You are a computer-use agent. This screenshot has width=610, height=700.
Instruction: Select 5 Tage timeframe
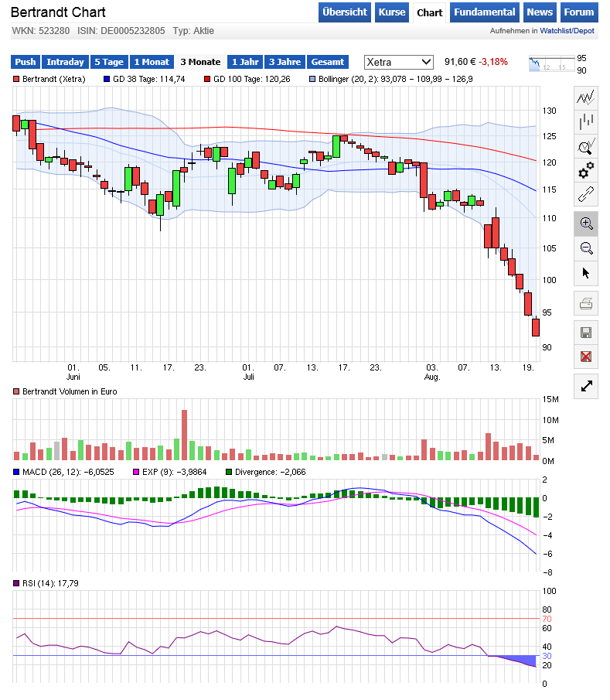click(x=109, y=62)
